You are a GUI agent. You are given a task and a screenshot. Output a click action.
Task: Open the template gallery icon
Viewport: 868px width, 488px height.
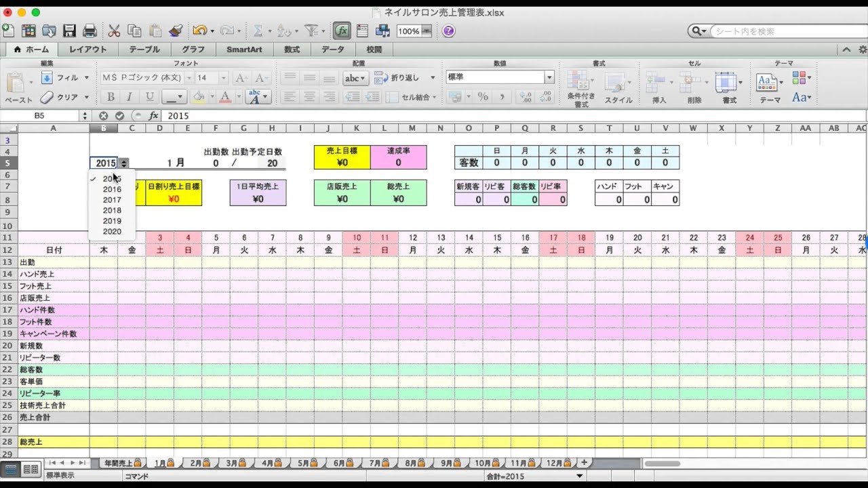click(x=28, y=30)
